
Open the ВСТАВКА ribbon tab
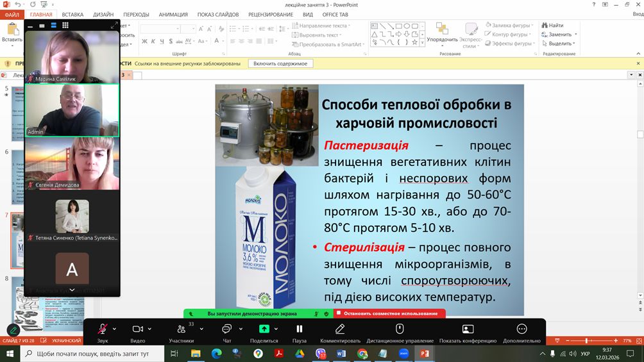click(72, 14)
